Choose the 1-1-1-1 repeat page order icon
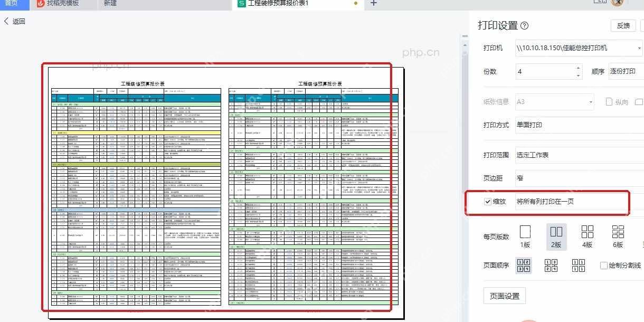This screenshot has width=644, height=322. [x=579, y=266]
